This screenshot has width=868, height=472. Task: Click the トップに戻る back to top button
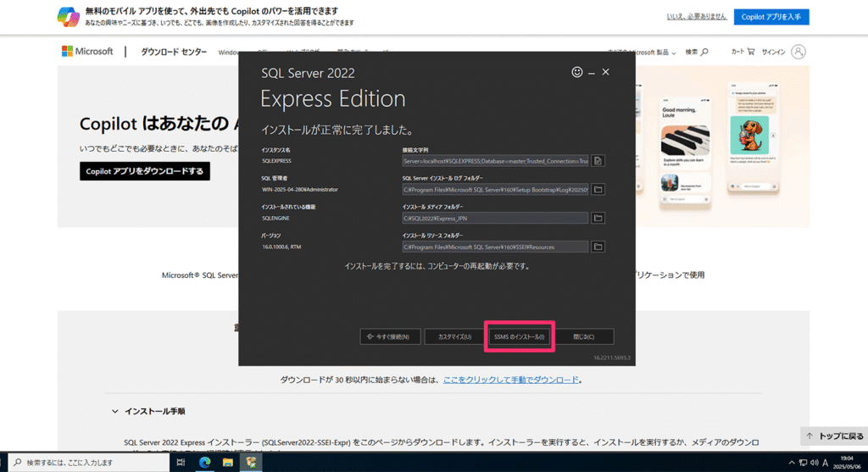834,436
